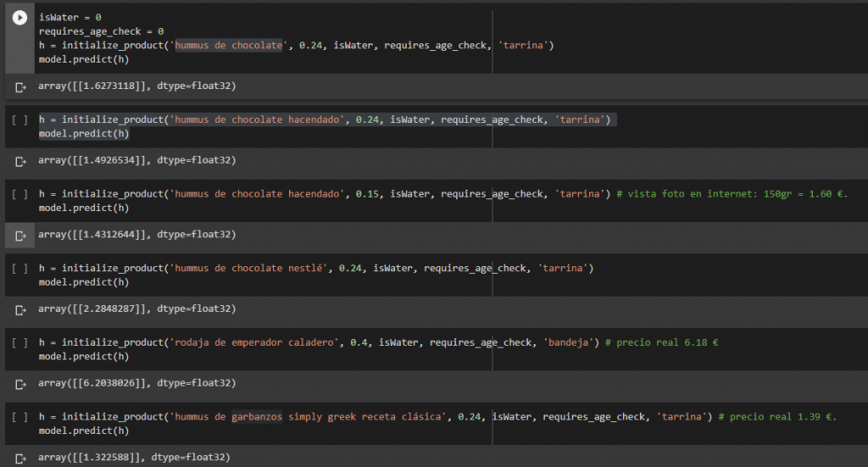Click output text array([[6.2038026]])

[x=136, y=382]
